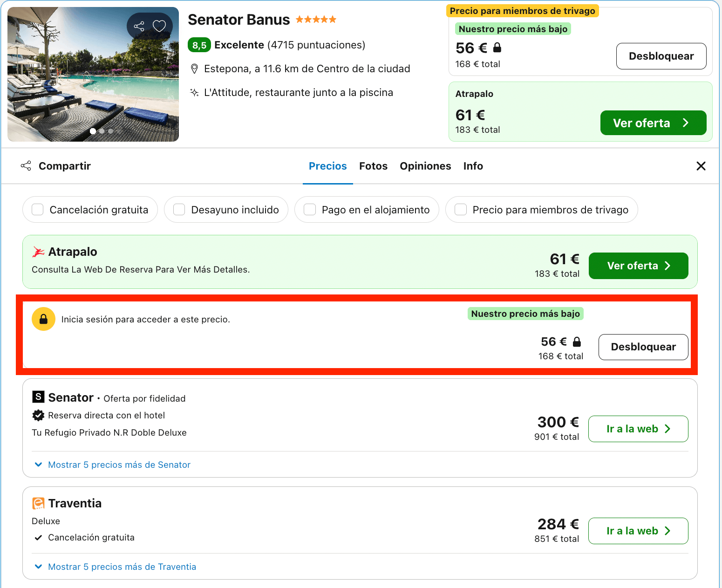This screenshot has width=722, height=588.
Task: Click lock icon next to 56 € in price list
Action: [577, 342]
